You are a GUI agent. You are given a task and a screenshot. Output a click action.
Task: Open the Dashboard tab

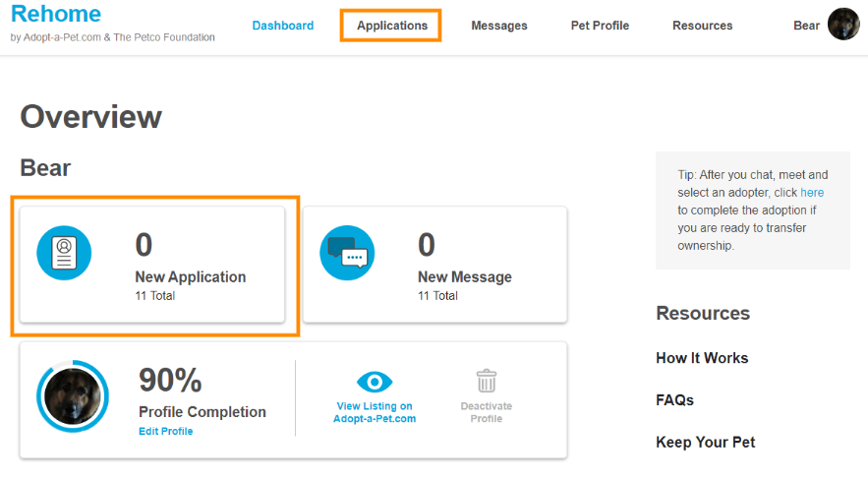(283, 26)
